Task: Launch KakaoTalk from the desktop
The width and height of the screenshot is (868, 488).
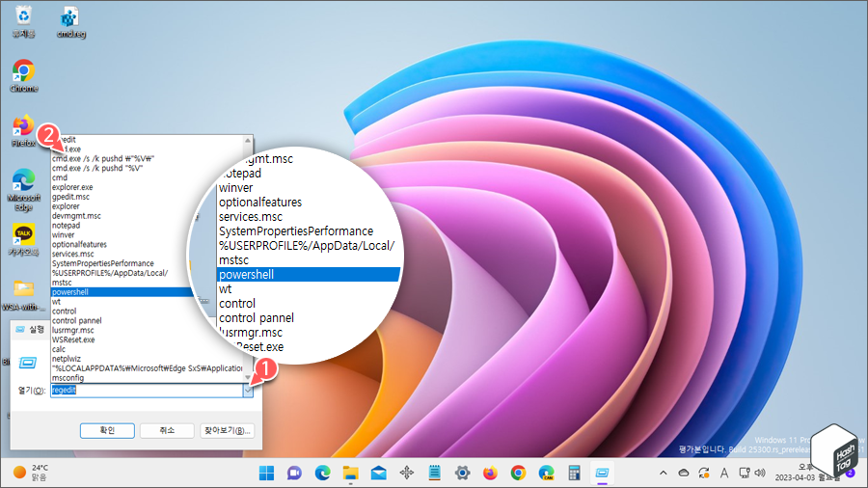Action: tap(24, 241)
